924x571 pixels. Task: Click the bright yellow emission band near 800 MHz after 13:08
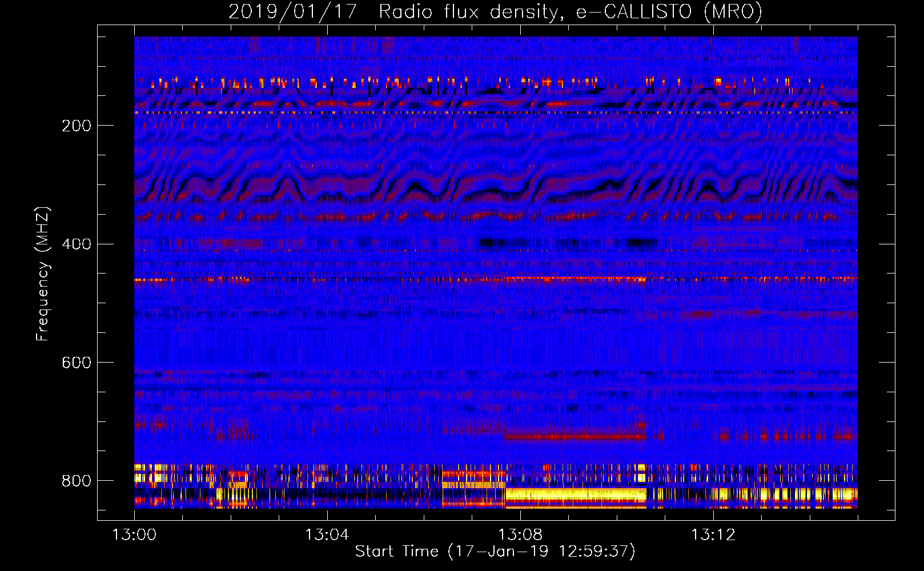pos(576,494)
